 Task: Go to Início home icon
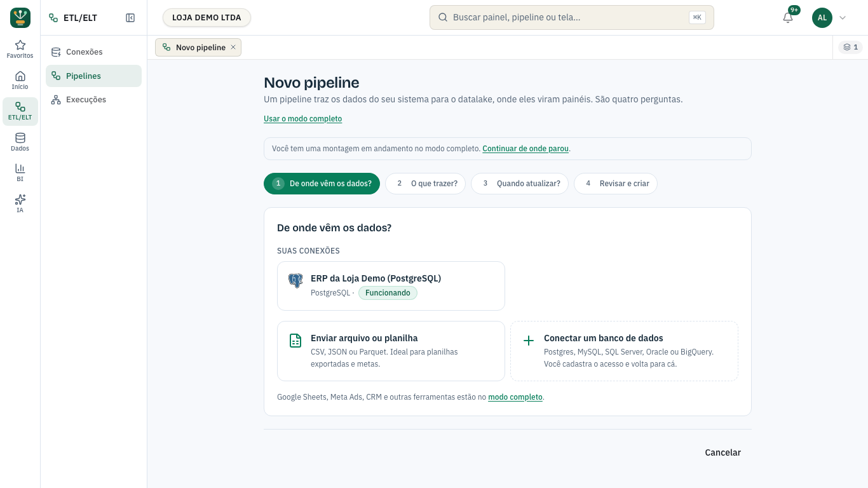coord(20,80)
